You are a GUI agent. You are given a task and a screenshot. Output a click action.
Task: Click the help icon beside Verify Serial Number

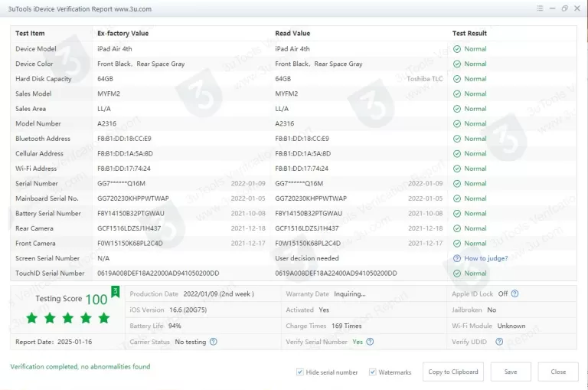[370, 342]
